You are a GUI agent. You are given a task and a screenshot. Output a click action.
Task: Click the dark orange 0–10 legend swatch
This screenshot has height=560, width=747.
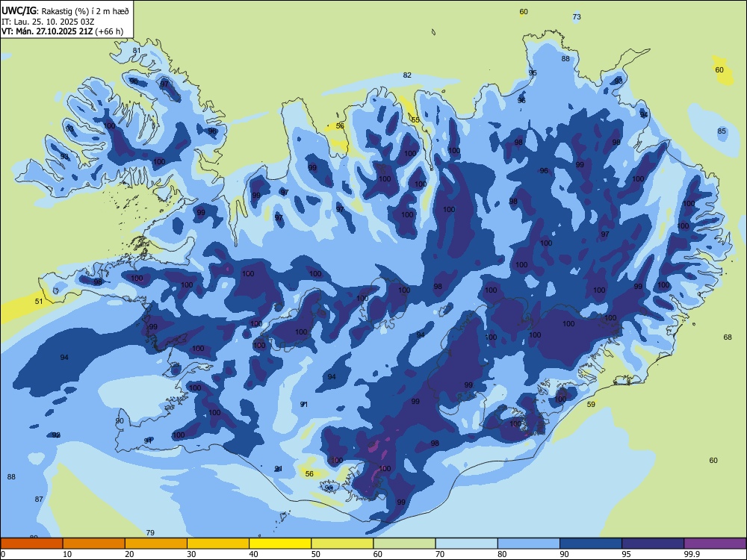tap(31, 544)
